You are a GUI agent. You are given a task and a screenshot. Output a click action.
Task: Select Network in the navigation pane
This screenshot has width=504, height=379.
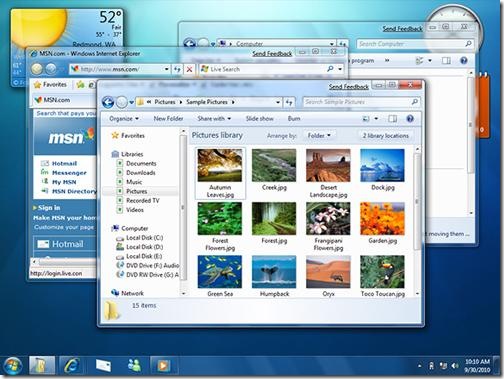coord(128,293)
